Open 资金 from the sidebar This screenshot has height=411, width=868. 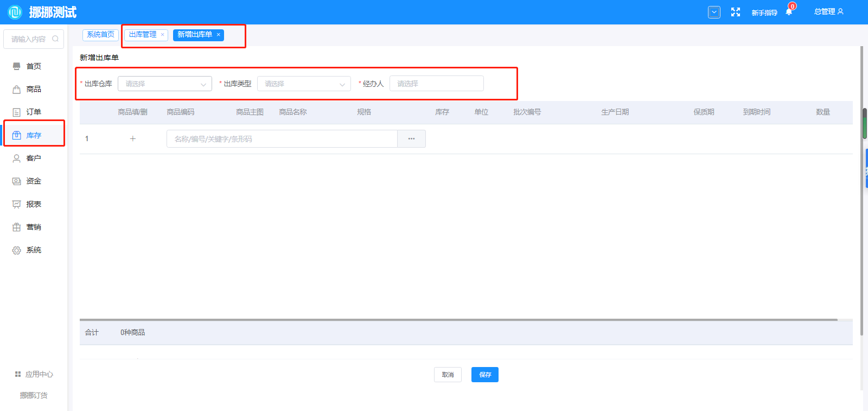(34, 181)
